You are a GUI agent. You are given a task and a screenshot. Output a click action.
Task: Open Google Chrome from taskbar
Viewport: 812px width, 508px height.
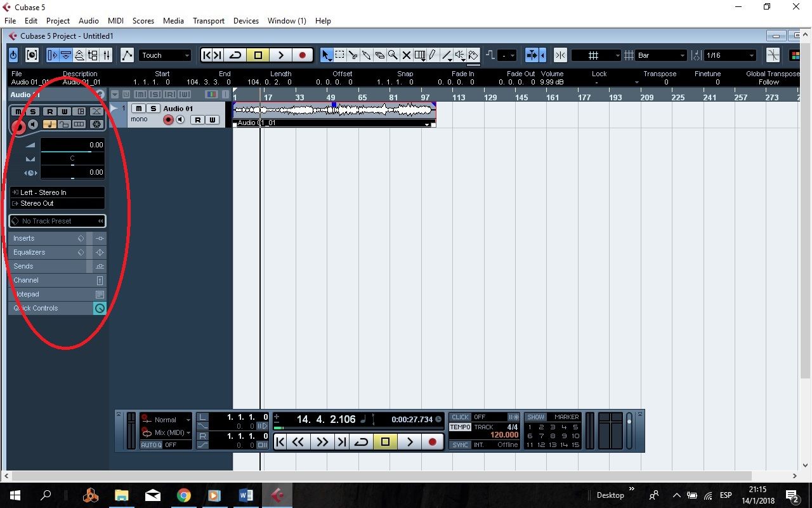(x=183, y=495)
